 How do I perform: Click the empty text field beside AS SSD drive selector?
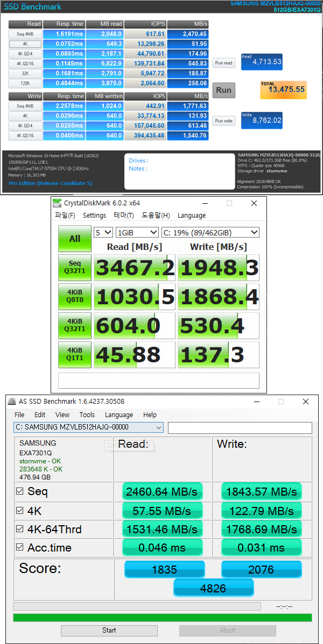[x=240, y=427]
